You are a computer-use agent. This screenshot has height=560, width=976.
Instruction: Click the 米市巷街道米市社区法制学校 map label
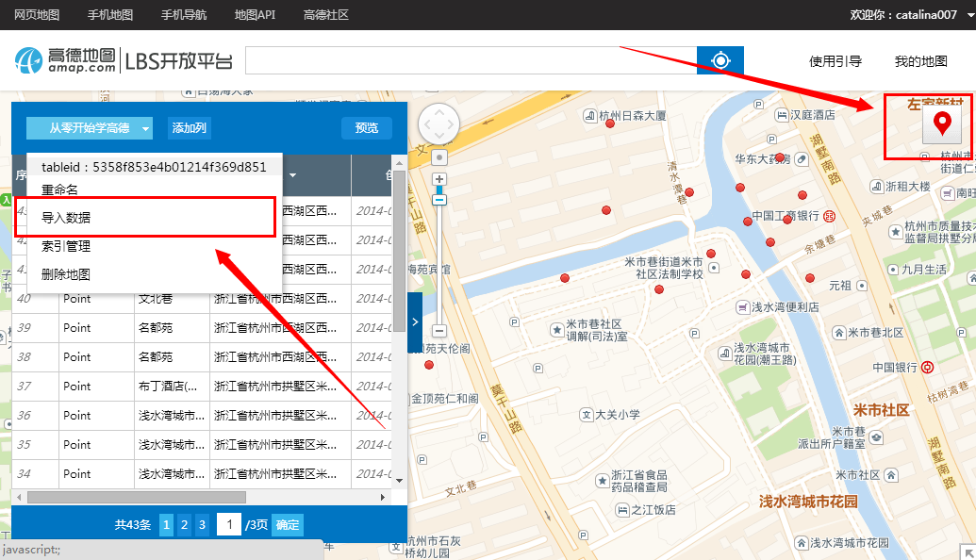pos(664,268)
